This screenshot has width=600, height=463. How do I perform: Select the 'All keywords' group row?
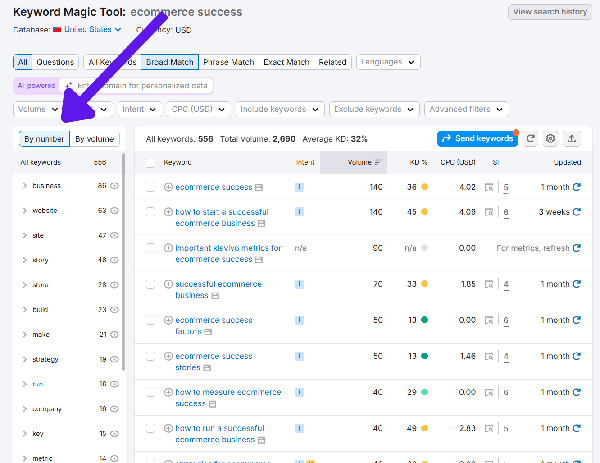pyautogui.click(x=69, y=162)
